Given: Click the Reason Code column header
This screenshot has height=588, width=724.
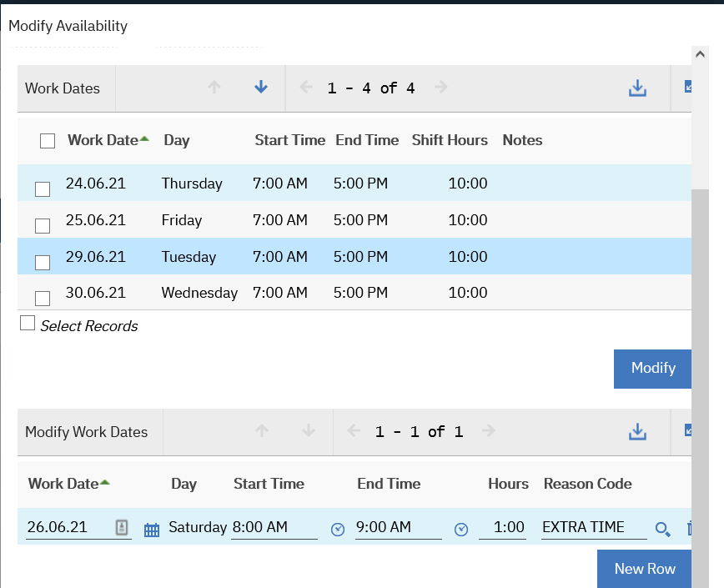Looking at the screenshot, I should tap(587, 484).
